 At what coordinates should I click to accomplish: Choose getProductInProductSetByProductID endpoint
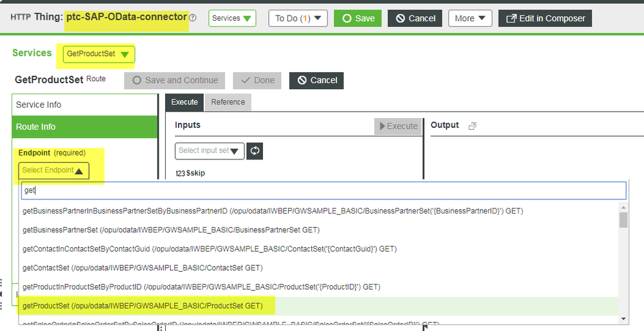(318, 287)
